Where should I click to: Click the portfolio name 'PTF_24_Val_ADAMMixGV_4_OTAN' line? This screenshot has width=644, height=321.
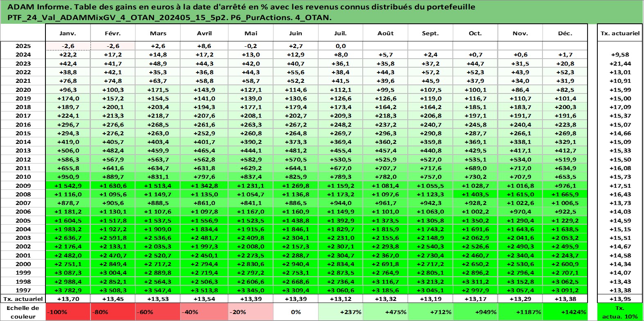coord(169,18)
